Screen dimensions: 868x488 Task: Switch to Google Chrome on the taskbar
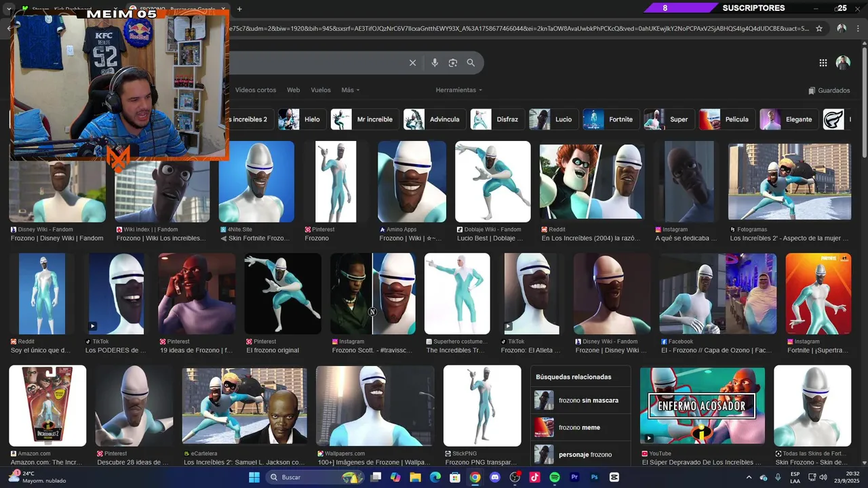(x=475, y=477)
